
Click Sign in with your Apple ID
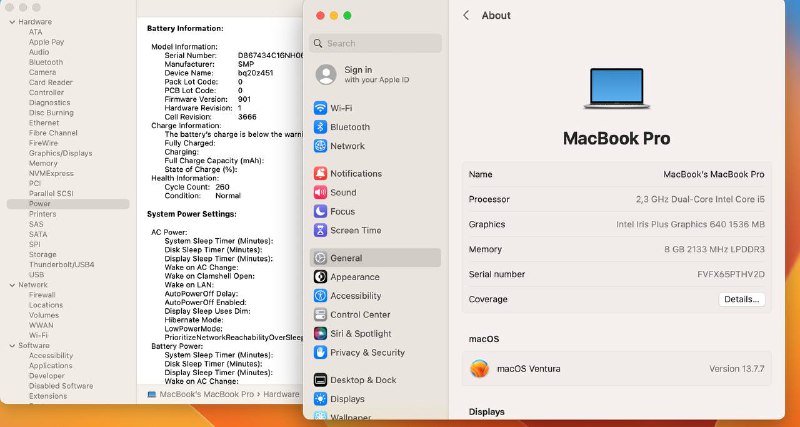click(377, 74)
